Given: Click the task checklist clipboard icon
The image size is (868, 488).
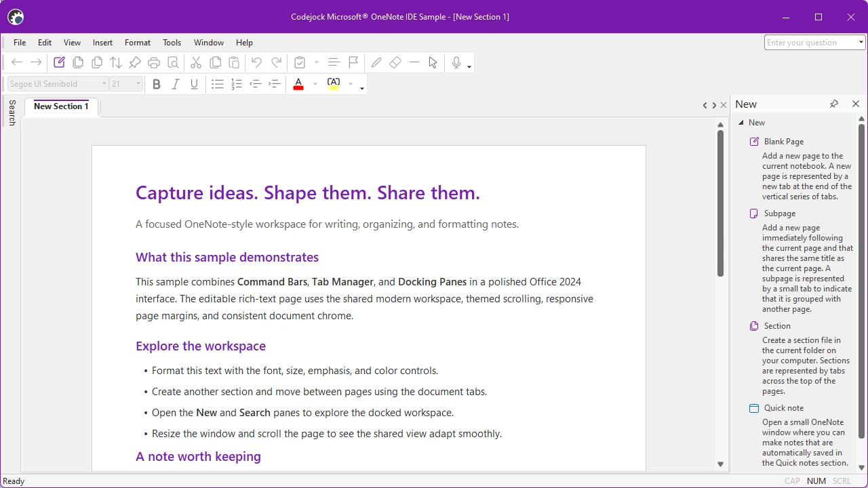Looking at the screenshot, I should click(x=300, y=63).
